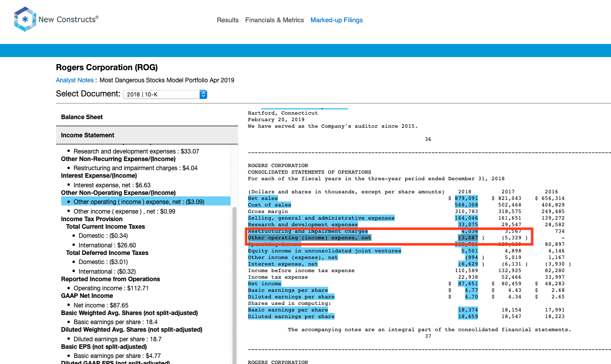611x364 pixels.
Task: Select International $26.60 item
Action: pos(107,245)
